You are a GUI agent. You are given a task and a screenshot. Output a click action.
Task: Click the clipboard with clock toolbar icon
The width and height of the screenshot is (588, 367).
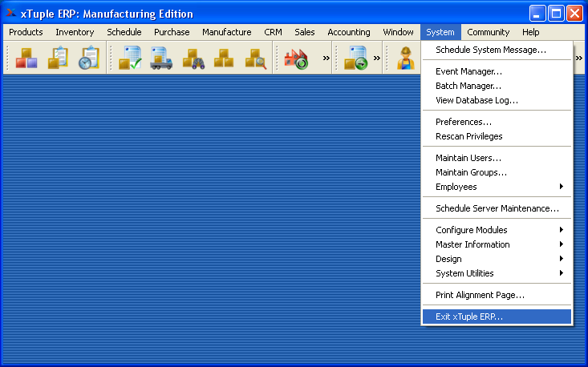coord(89,58)
